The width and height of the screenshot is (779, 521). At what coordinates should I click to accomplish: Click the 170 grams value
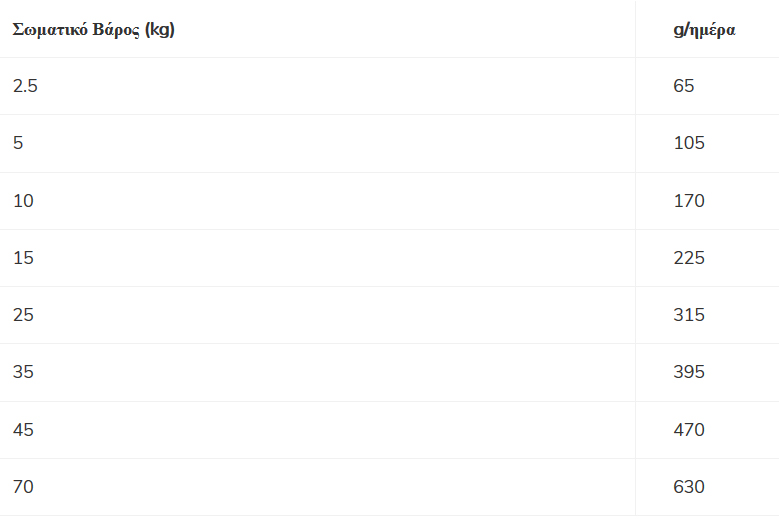689,201
